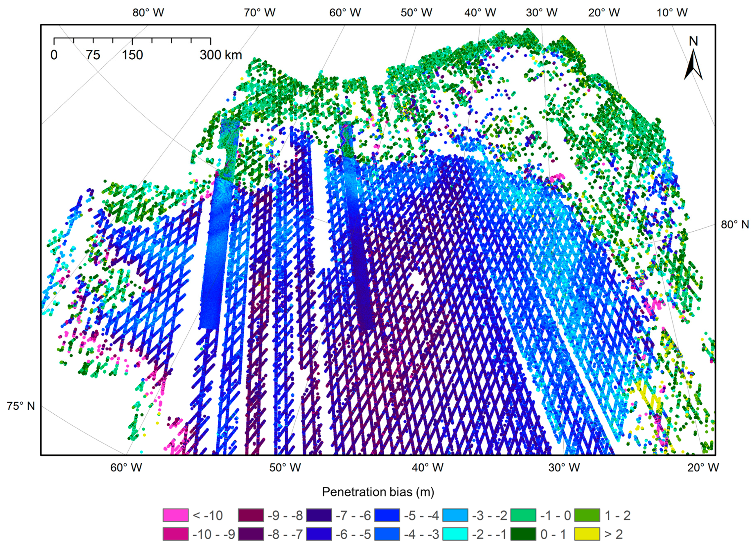Click the '1 - 2' legend swatch
The height and width of the screenshot is (545, 756).
587,515
